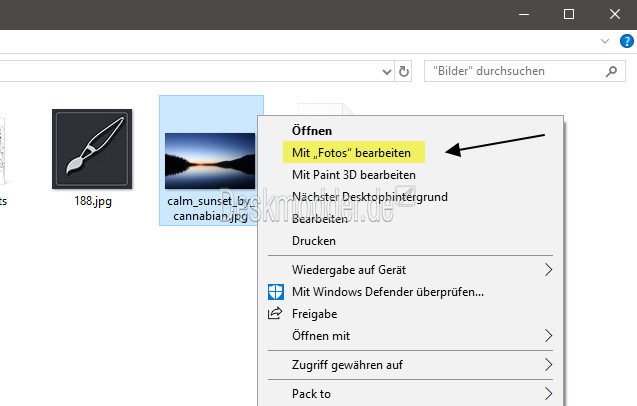
Task: Click the calm_sunset_by_cannabian.jpg file name
Action: coord(211,208)
